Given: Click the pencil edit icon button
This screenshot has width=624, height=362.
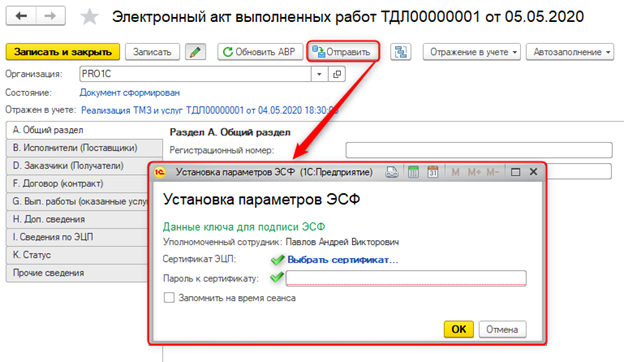Looking at the screenshot, I should point(195,52).
